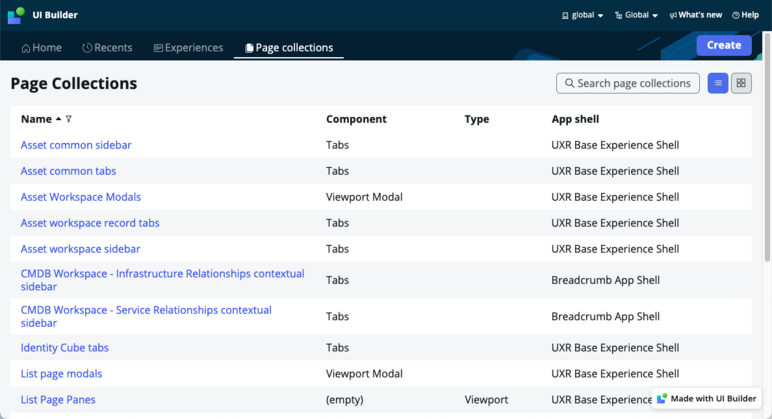The width and height of the screenshot is (772, 419).
Task: Click the App shell column header
Action: click(x=575, y=119)
